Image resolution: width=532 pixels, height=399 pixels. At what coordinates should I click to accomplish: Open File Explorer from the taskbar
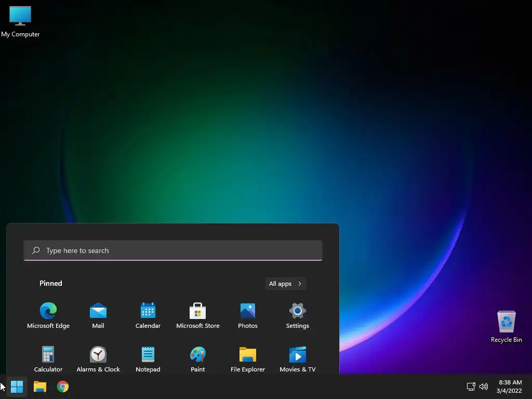pyautogui.click(x=39, y=387)
